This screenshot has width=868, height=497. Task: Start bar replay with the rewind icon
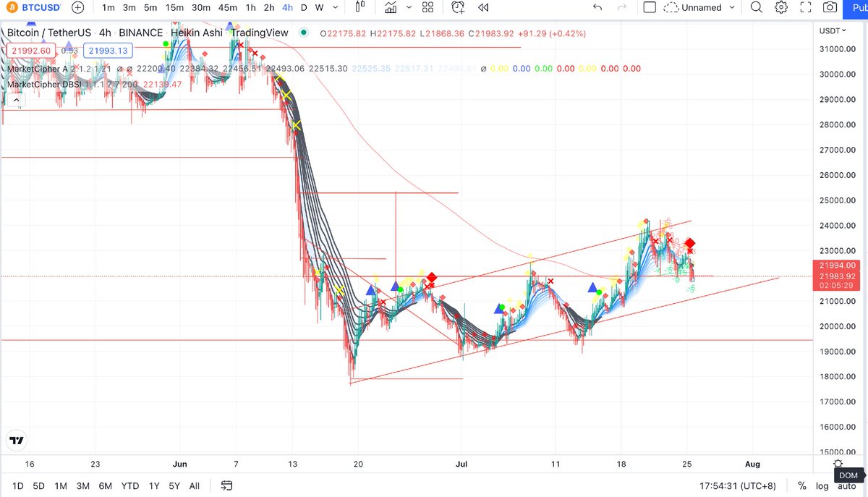tap(483, 7)
